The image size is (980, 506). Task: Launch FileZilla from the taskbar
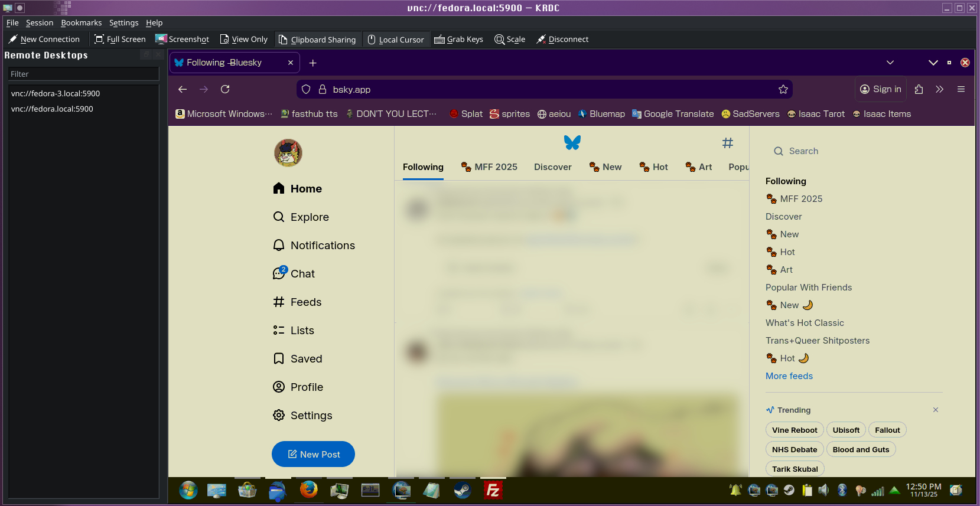pos(493,490)
